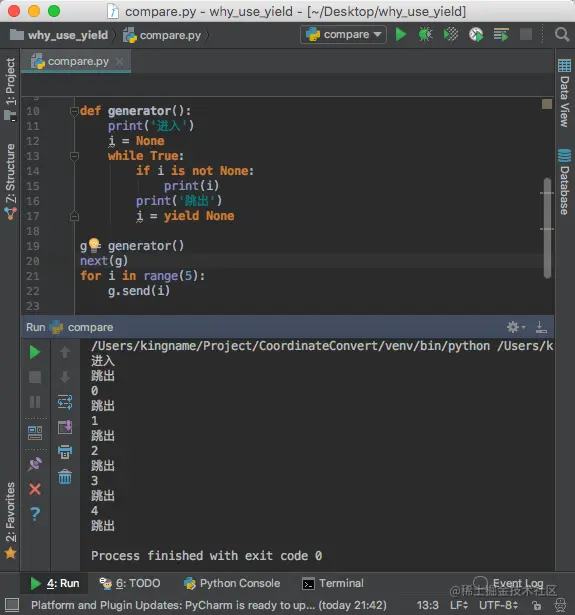575x615 pixels.
Task: Close Run panel with red X
Action: click(35, 489)
